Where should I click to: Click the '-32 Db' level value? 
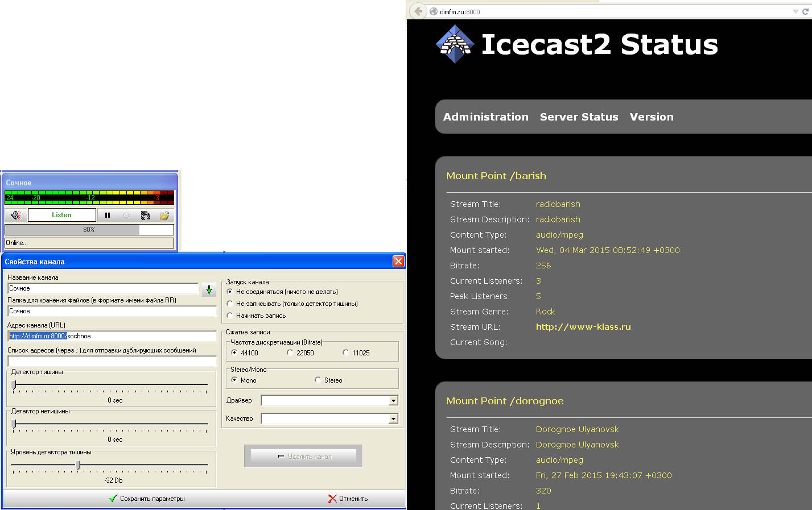(x=113, y=480)
